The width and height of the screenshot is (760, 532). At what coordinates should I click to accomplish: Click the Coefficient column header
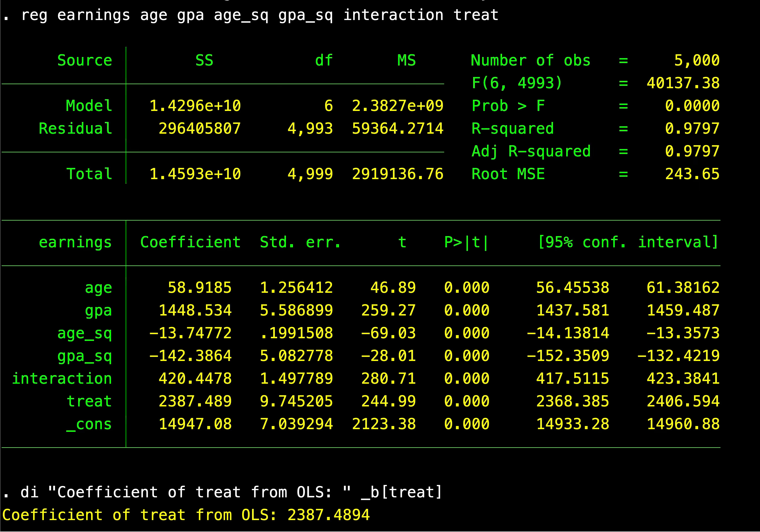coord(190,242)
